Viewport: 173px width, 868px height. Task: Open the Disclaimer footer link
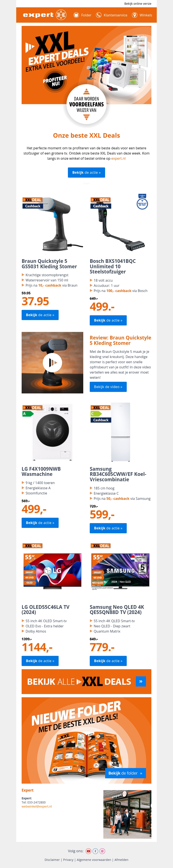(x=52, y=860)
